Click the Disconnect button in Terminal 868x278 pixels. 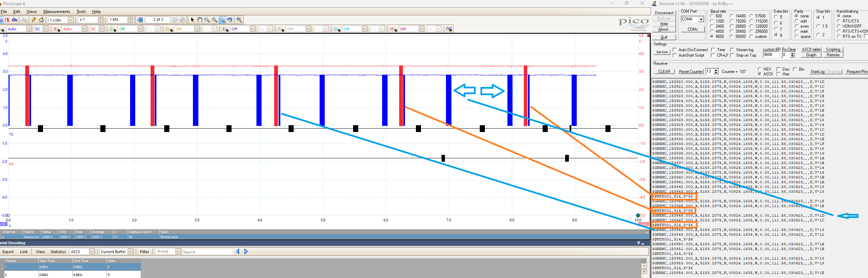(x=664, y=13)
